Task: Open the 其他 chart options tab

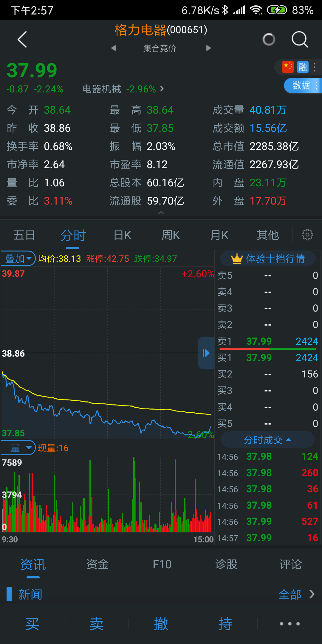Action: pos(268,235)
